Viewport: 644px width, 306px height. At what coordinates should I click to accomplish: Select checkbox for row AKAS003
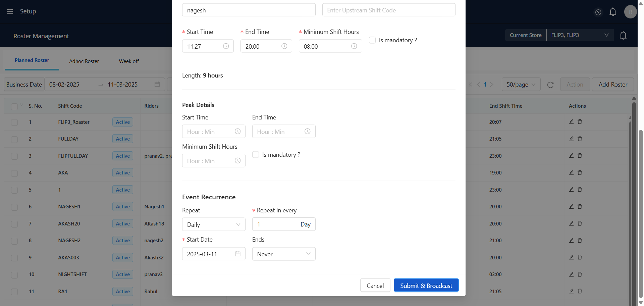tap(14, 258)
